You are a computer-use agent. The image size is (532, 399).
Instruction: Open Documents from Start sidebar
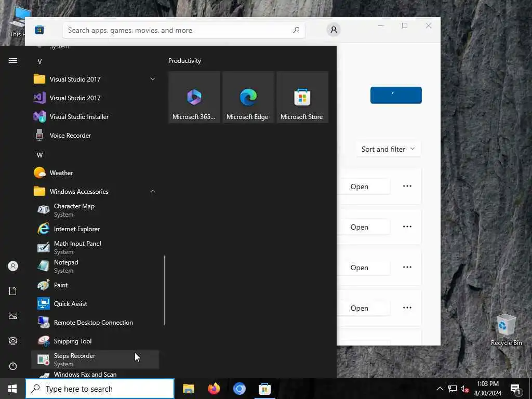tap(13, 291)
